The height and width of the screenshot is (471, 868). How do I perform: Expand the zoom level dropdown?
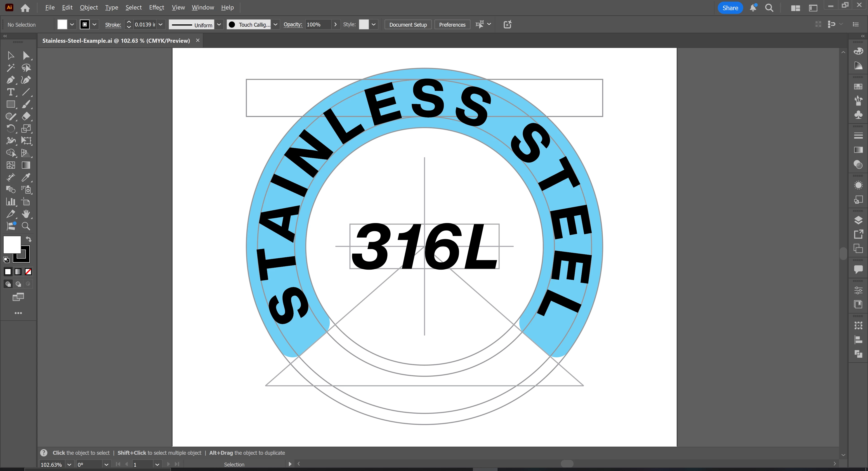(69, 464)
